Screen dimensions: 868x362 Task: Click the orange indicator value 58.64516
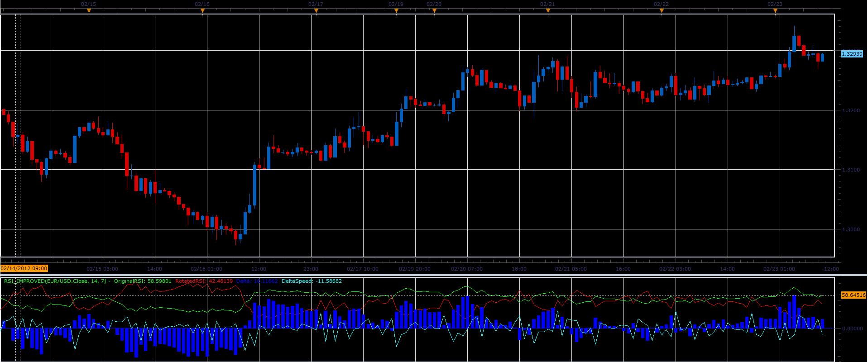click(853, 295)
